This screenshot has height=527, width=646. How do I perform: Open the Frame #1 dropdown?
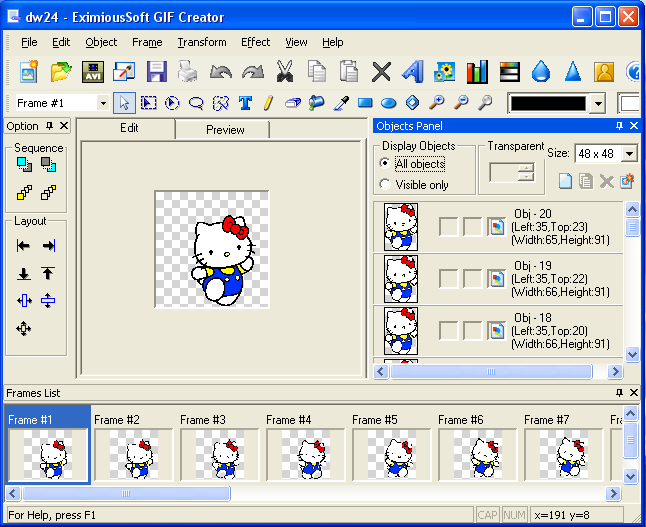pyautogui.click(x=103, y=103)
